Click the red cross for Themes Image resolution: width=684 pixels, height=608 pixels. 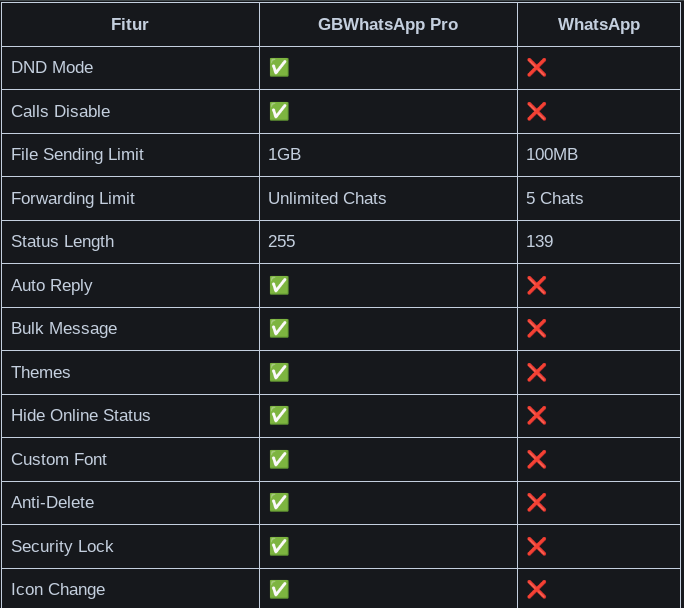[x=536, y=372]
